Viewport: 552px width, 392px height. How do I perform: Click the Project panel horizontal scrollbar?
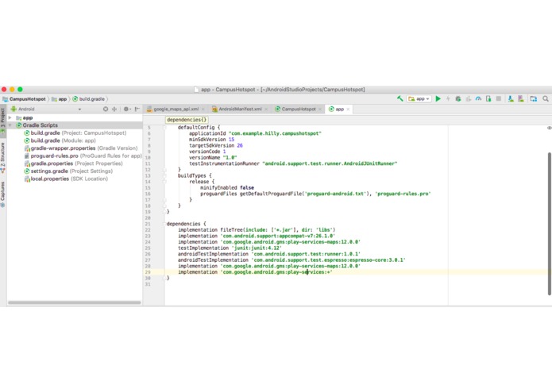[x=75, y=302]
